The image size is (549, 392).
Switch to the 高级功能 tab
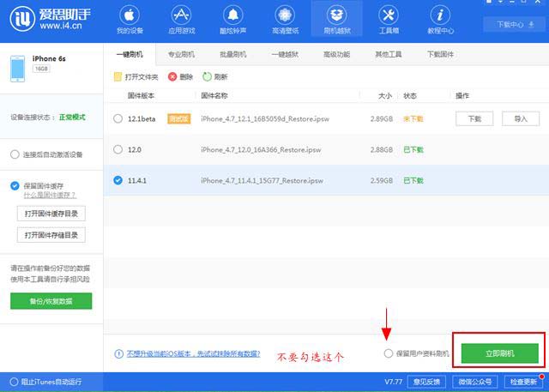pyautogui.click(x=336, y=54)
